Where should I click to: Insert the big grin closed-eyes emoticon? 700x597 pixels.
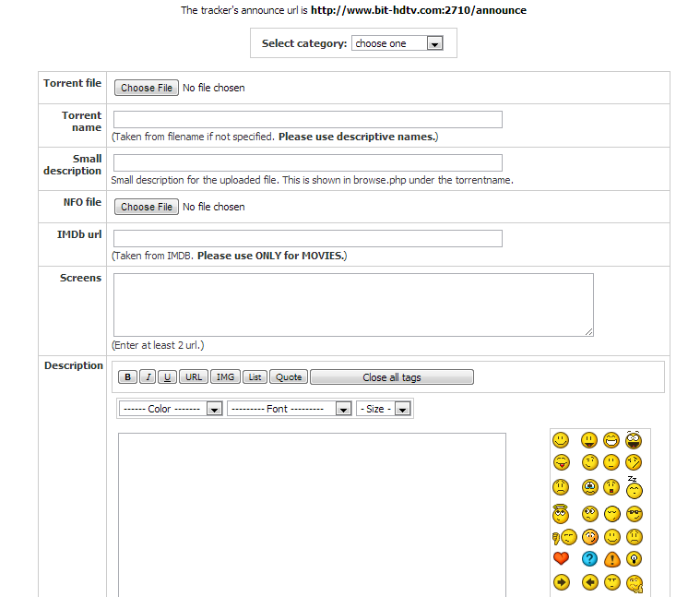click(611, 440)
